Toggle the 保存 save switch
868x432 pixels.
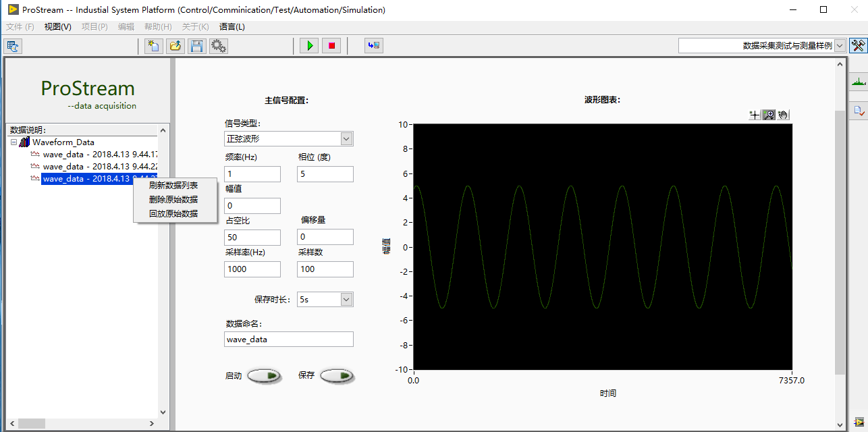click(337, 375)
